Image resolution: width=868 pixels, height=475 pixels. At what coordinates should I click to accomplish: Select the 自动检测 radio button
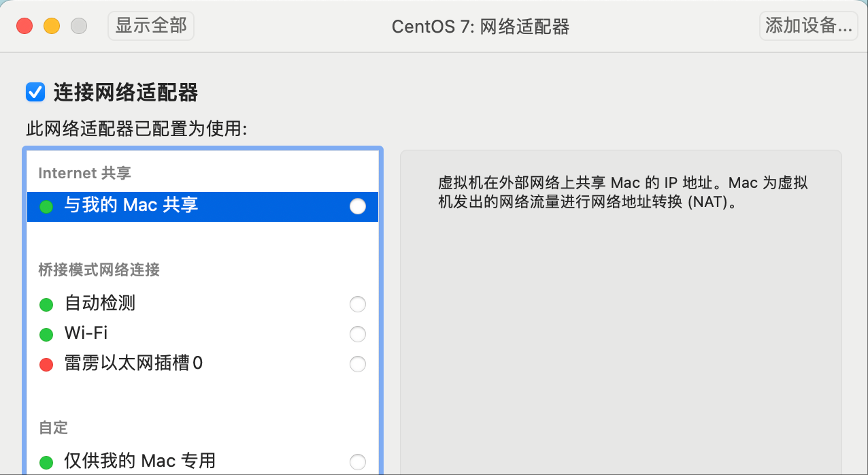[358, 304]
